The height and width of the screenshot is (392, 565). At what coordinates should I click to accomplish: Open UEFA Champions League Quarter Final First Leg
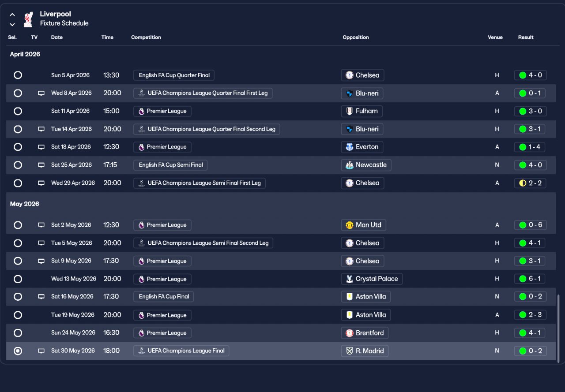coord(203,93)
